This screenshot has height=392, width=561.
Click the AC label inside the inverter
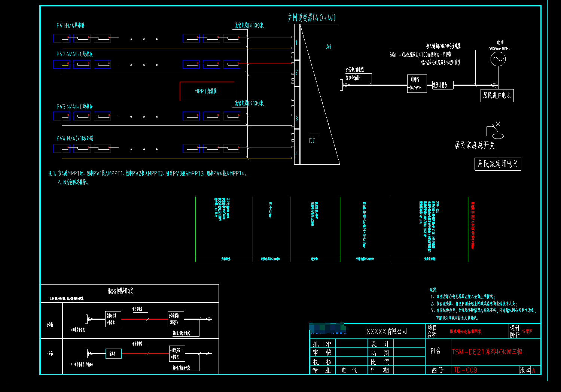click(329, 46)
